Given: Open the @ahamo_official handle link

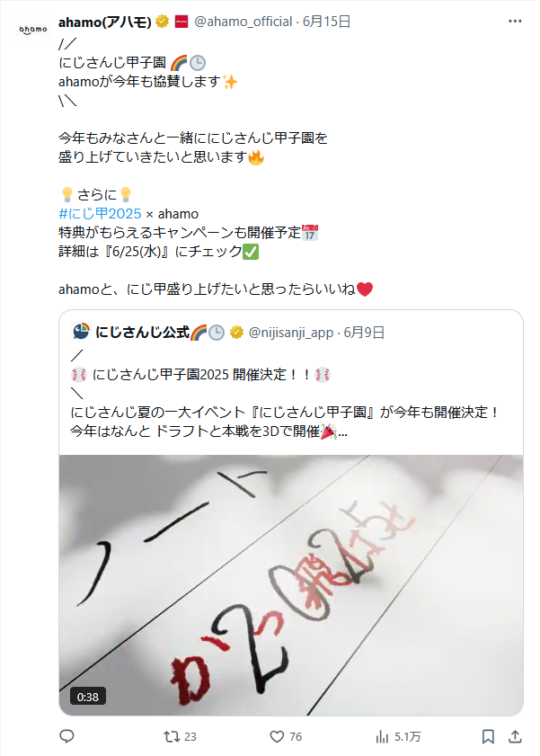Looking at the screenshot, I should click(243, 22).
